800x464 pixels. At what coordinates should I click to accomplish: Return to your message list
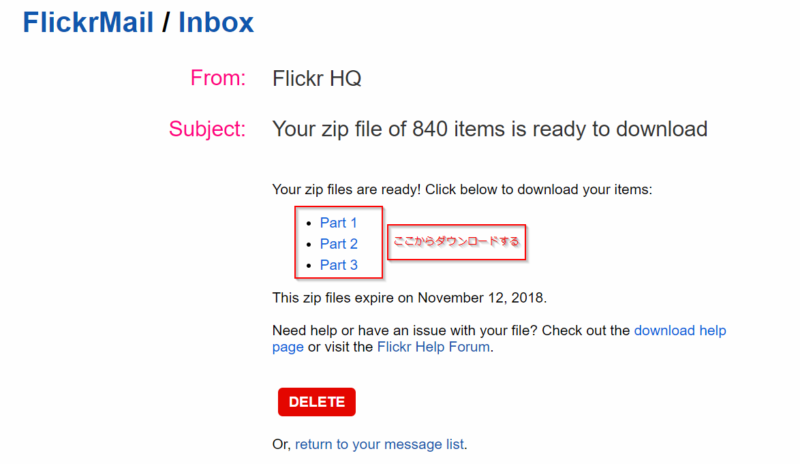point(380,443)
